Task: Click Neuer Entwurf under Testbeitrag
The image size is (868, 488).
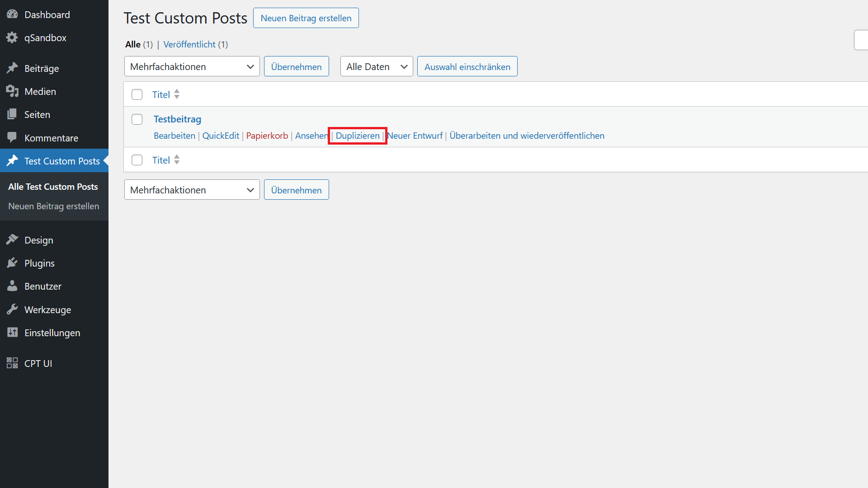Action: (x=415, y=136)
